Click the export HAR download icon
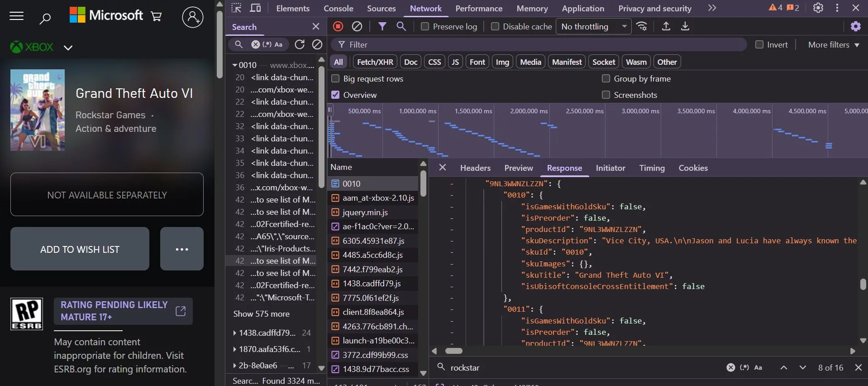The image size is (868, 386). click(685, 26)
